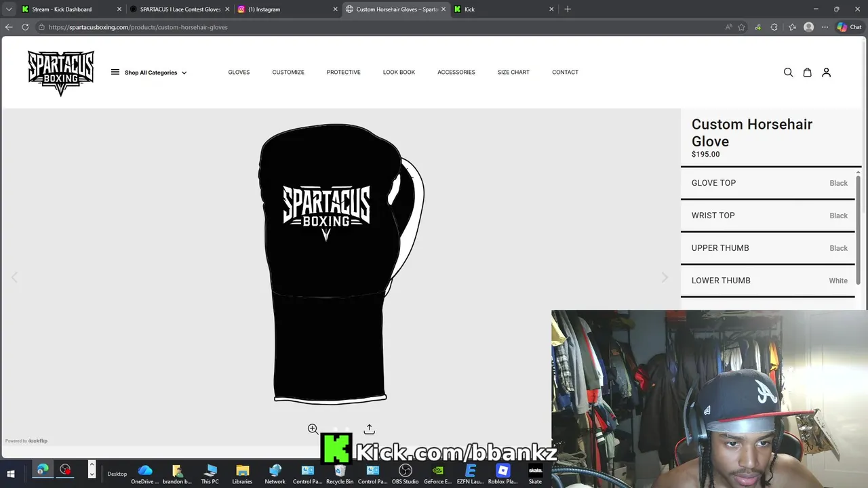The height and width of the screenshot is (488, 868).
Task: Switch to the Kick tab
Action: 504,9
